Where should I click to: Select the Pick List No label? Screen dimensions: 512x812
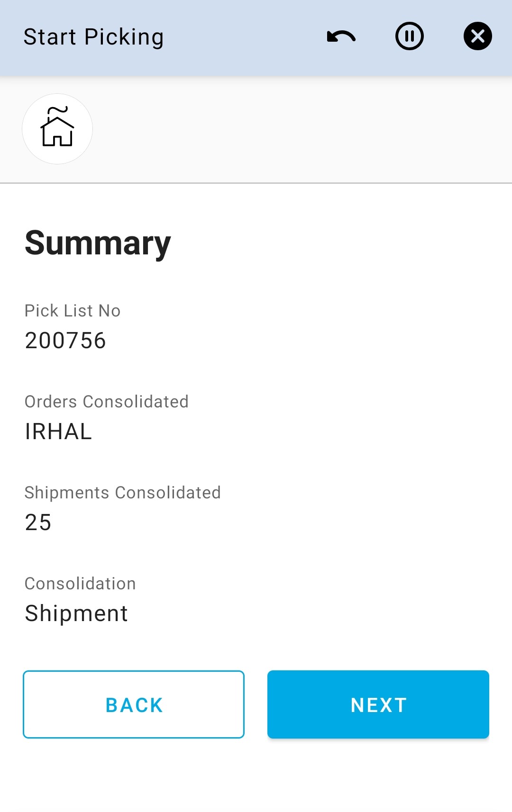73,311
